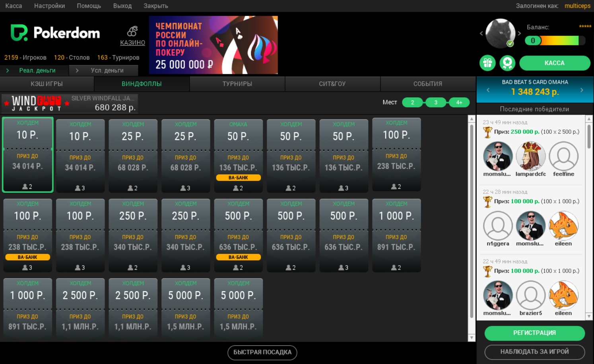Viewport: 594px width, 364px height.
Task: Toggle the 4+ seat Мест filter
Action: coord(459,103)
